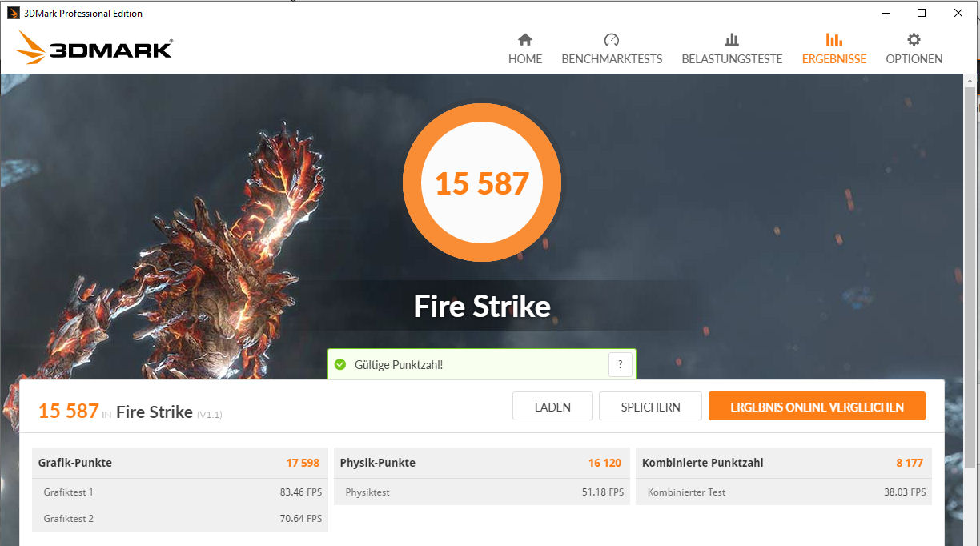The image size is (980, 546).
Task: Click the 51.18 FPS value
Action: point(603,492)
